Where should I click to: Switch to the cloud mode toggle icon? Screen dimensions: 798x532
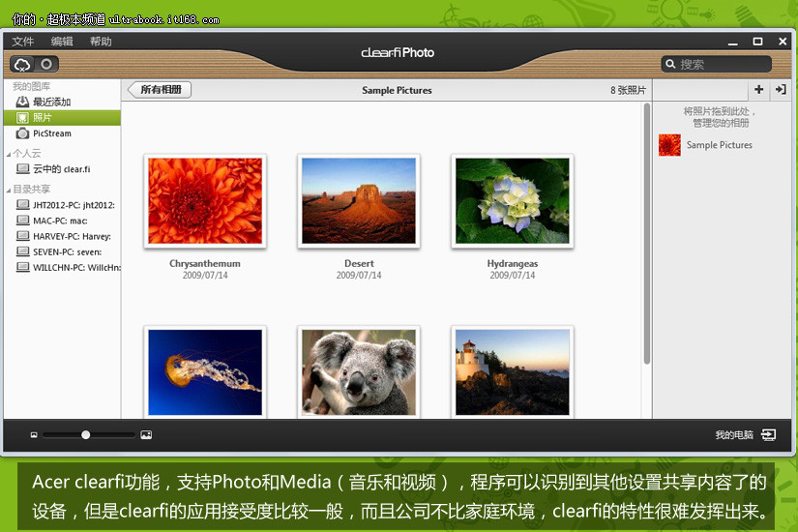(22, 64)
